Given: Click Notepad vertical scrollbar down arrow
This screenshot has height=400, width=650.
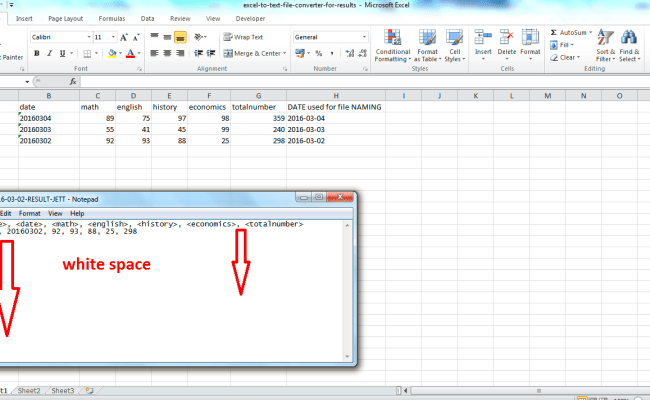Looking at the screenshot, I should [x=347, y=356].
